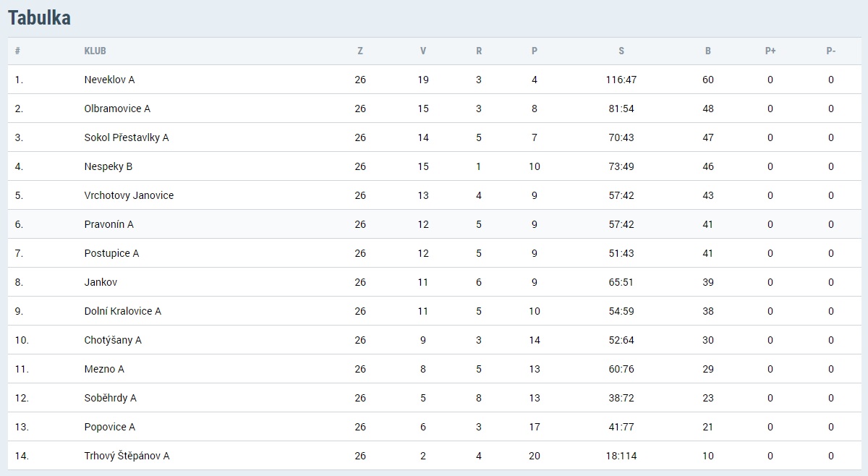Image resolution: width=868 pixels, height=476 pixels.
Task: Select the P+ column header
Action: click(770, 51)
